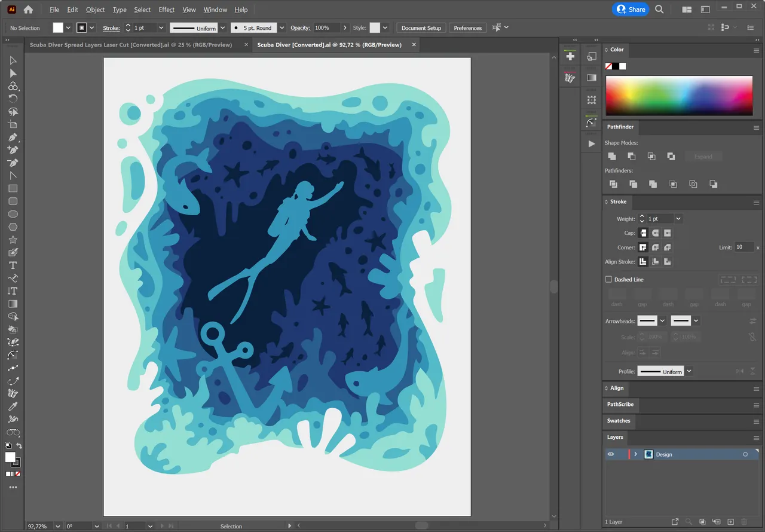Screen dimensions: 765x532
Task: Open first Arrowheads dropdown
Action: click(662, 321)
